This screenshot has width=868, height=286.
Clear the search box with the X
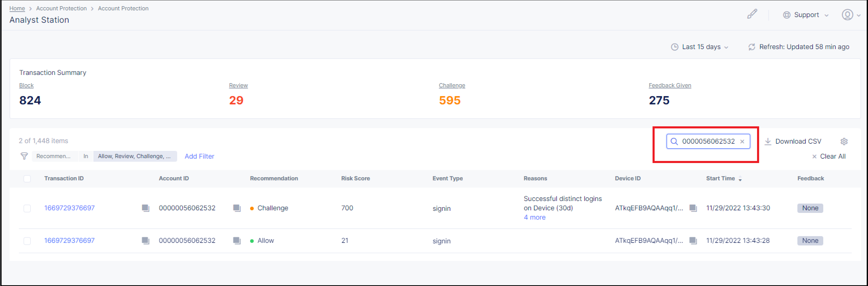tap(742, 141)
